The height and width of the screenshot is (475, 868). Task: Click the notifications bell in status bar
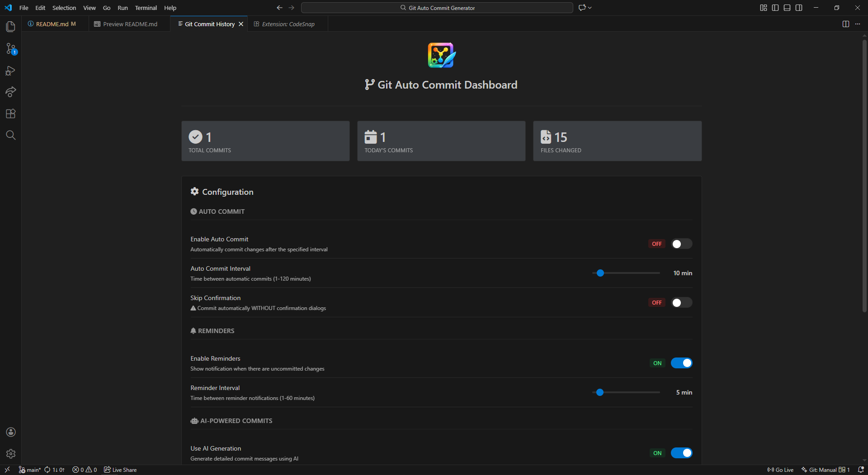(859, 470)
